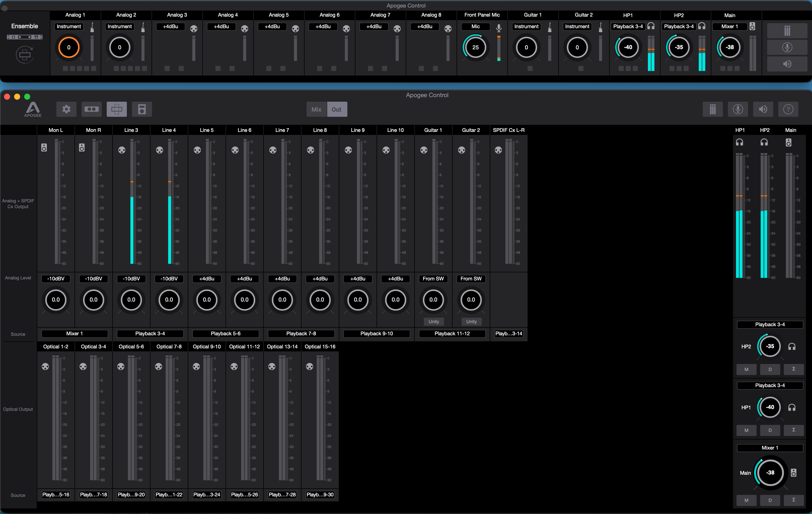Click the HP1 level knob at -40 in top strip

pos(628,47)
